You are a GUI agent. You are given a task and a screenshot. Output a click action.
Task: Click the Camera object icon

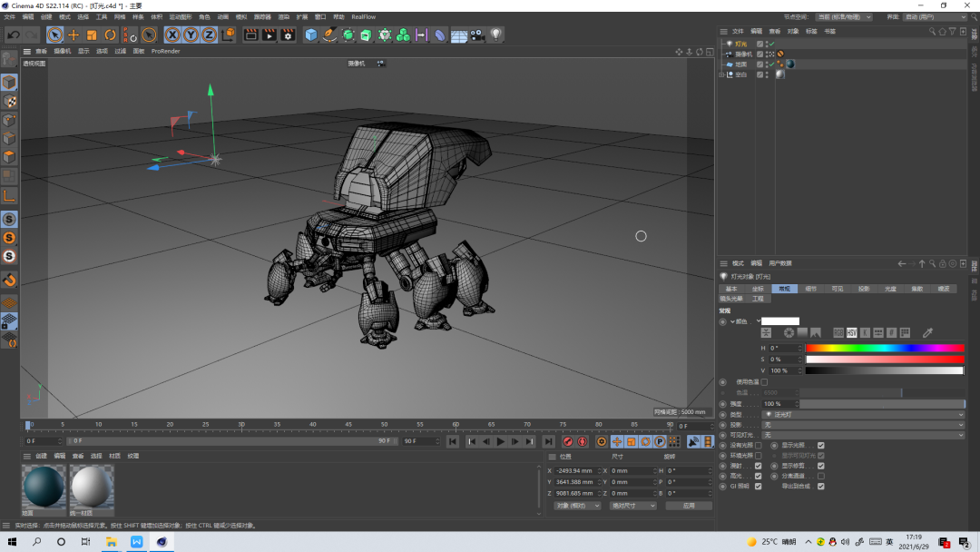coord(477,35)
